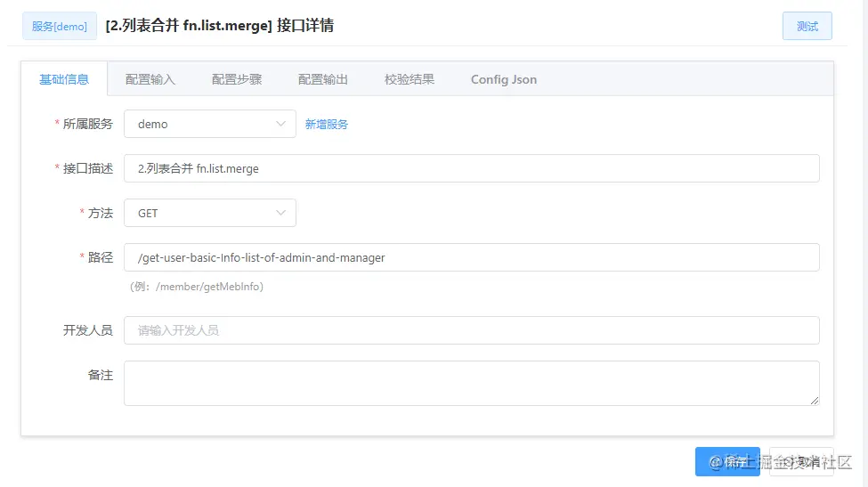Expand the 方法 GET dropdown
868x487 pixels.
pyautogui.click(x=210, y=213)
